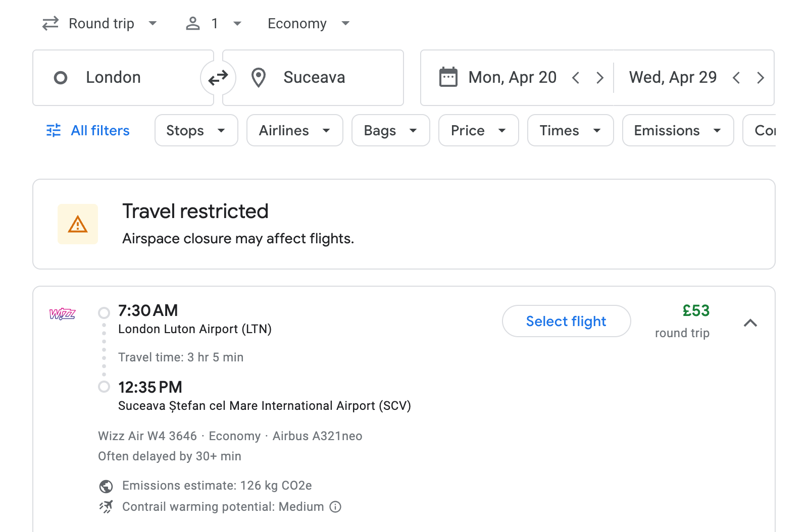This screenshot has height=532, width=808.
Task: Open the Airlines filter dropdown
Action: (294, 130)
